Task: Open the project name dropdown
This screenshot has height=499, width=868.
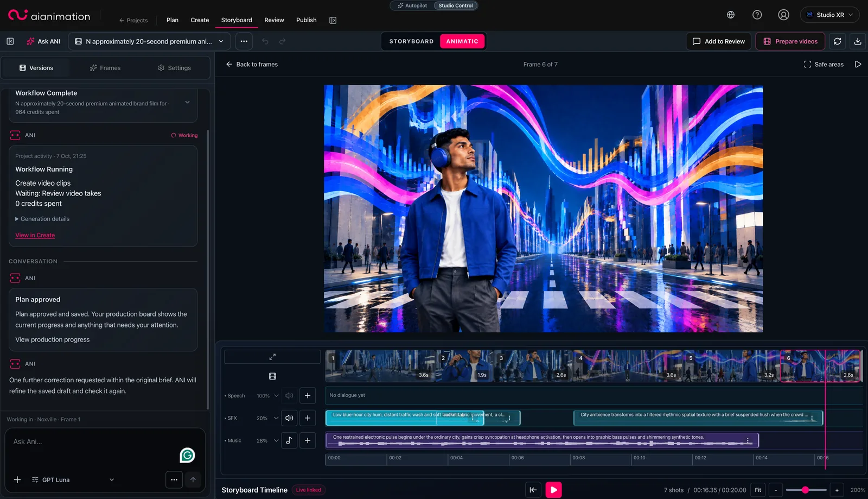Action: point(149,41)
